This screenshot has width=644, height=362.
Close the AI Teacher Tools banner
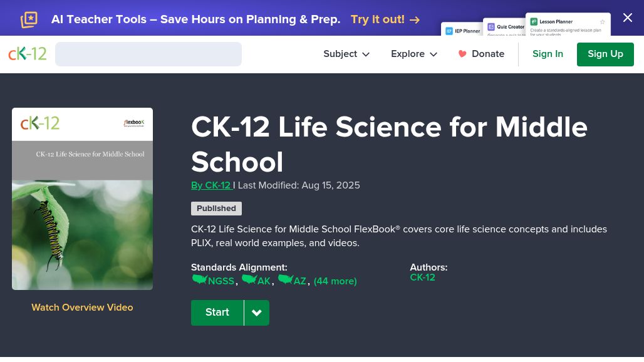628,18
